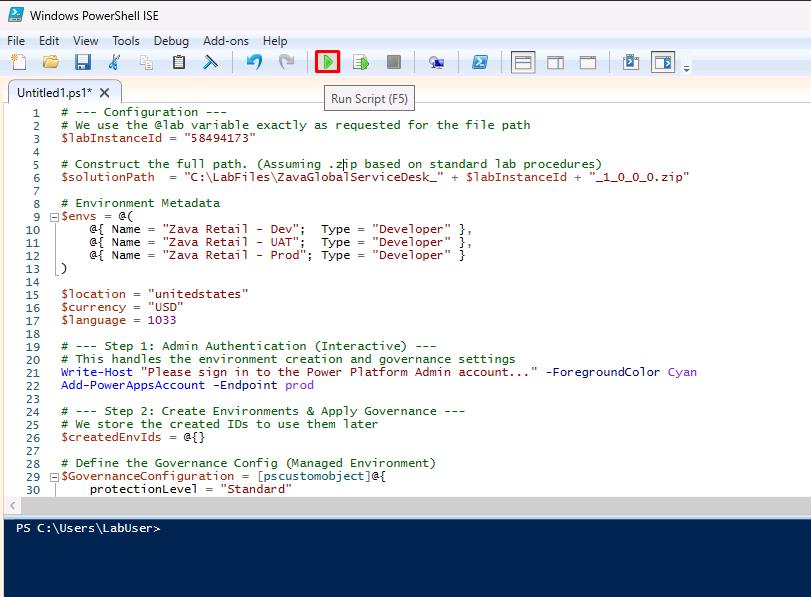Stop Operation square icon

coord(394,63)
